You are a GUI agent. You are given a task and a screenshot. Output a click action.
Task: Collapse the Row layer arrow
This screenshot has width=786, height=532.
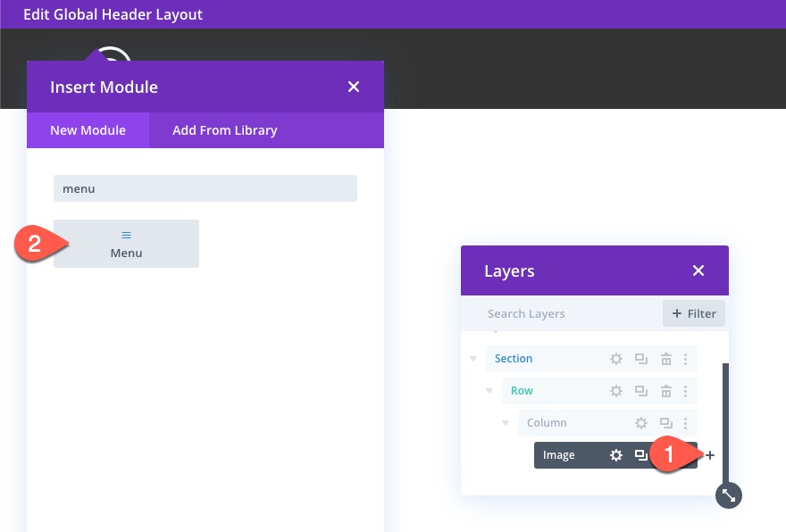click(489, 391)
